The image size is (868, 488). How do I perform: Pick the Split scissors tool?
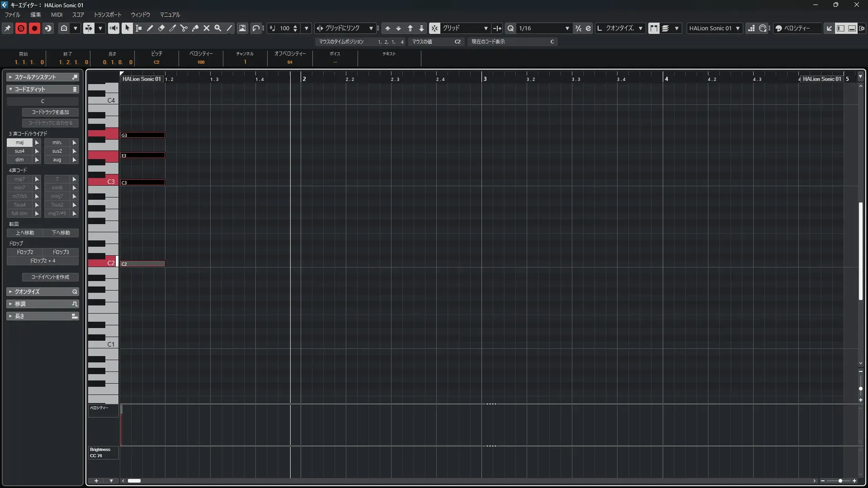click(184, 28)
